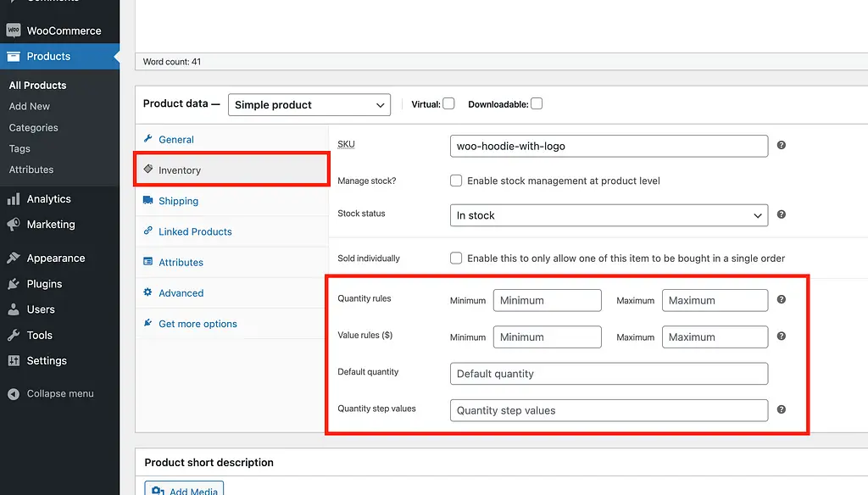Go to Categories in Products submenu

[34, 127]
